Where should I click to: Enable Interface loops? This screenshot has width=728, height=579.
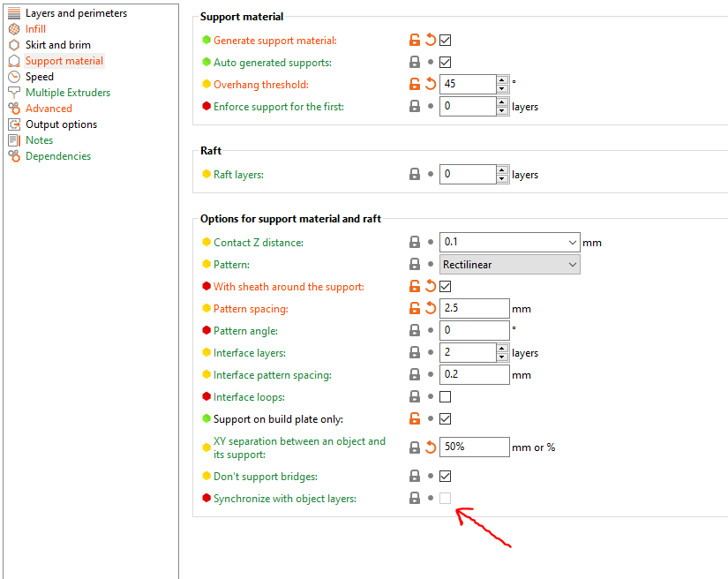tap(445, 396)
